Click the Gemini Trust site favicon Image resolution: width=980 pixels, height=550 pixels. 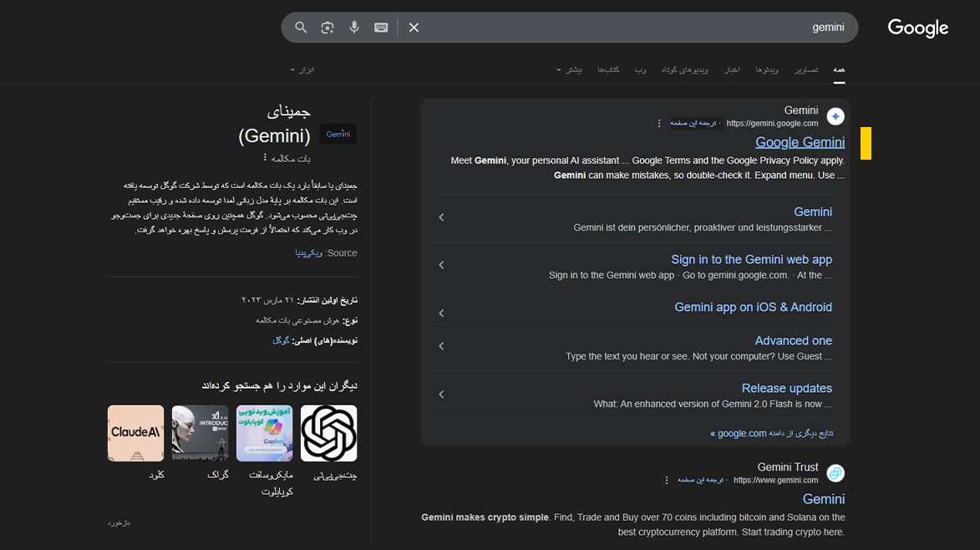pyautogui.click(x=835, y=473)
